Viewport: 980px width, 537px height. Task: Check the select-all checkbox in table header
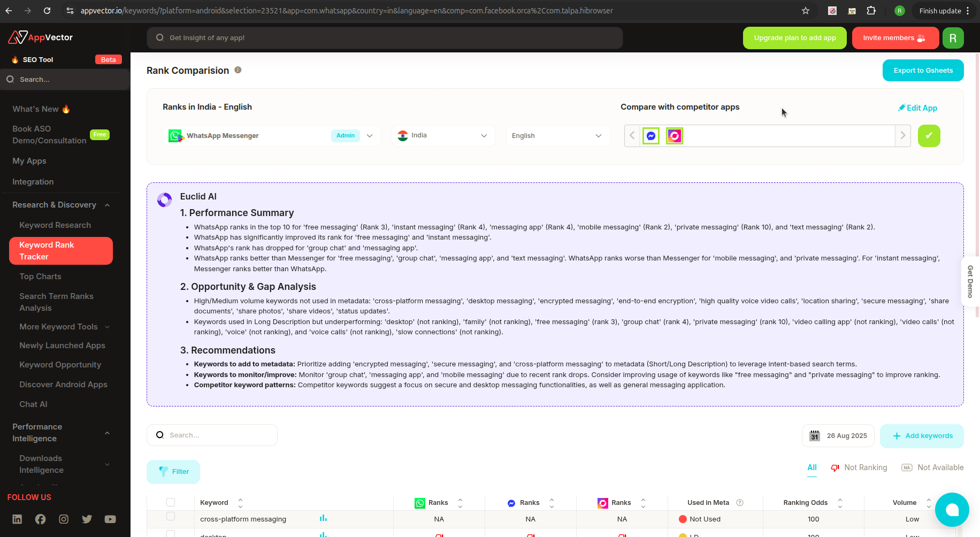(171, 502)
